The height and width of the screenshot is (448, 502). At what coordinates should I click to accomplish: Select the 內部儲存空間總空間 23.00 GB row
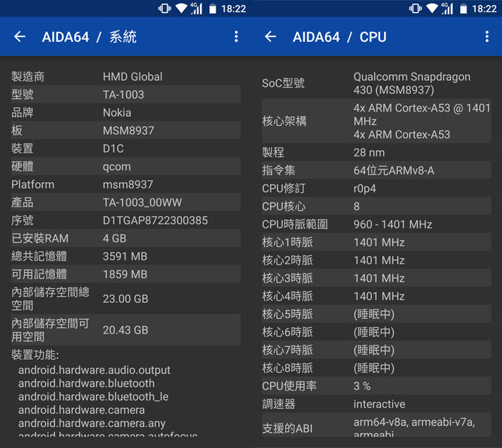[x=125, y=299]
